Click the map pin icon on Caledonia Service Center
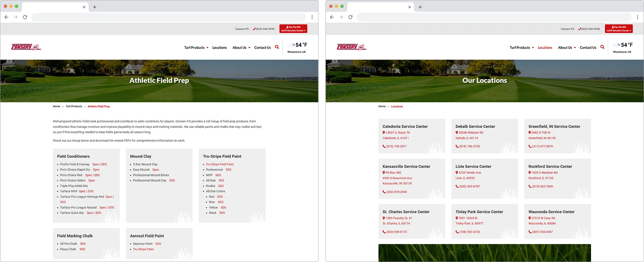 coord(384,132)
